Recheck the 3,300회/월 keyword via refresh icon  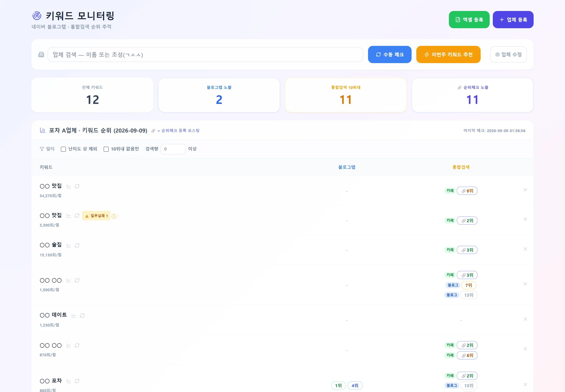(77, 216)
